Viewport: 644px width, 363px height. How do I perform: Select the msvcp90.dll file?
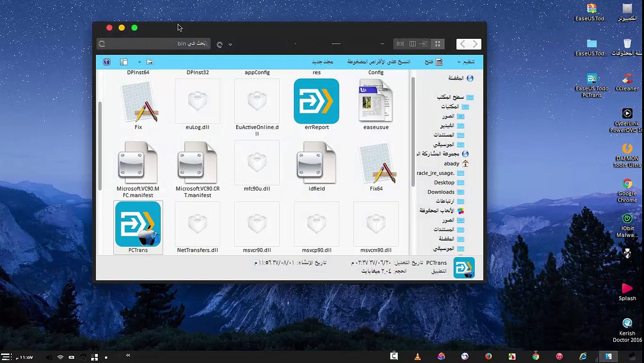(316, 227)
